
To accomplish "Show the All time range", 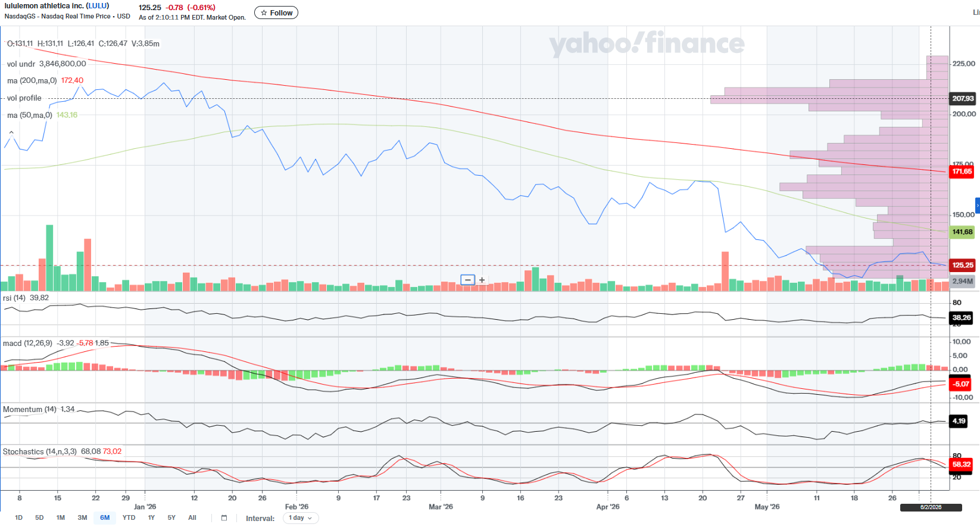I will [192, 518].
